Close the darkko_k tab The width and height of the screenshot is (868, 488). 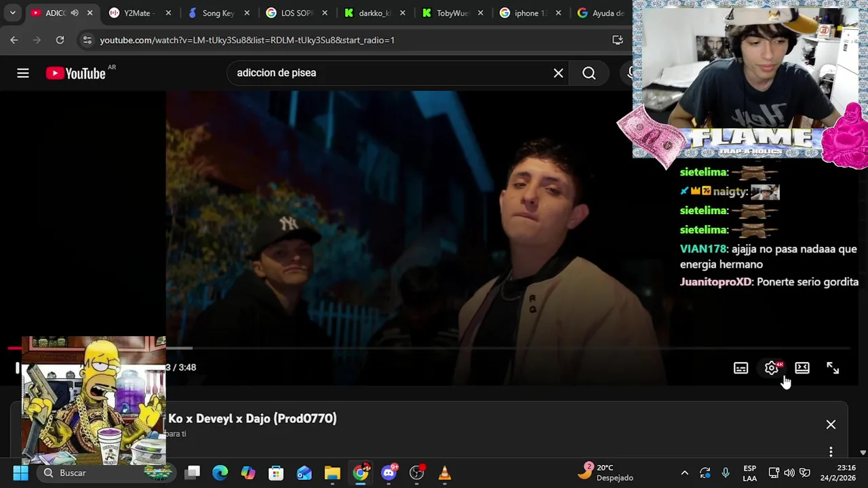click(404, 13)
